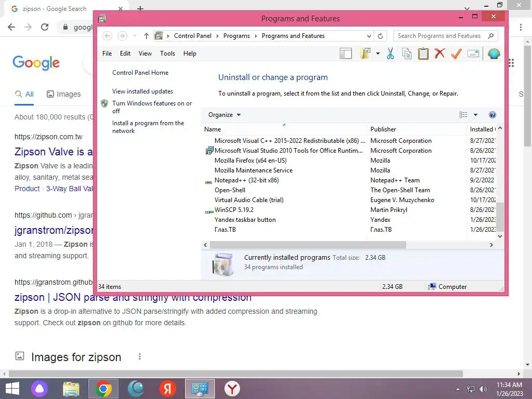Click the Cut scissors icon in toolbar
532x399 pixels.
click(390, 54)
